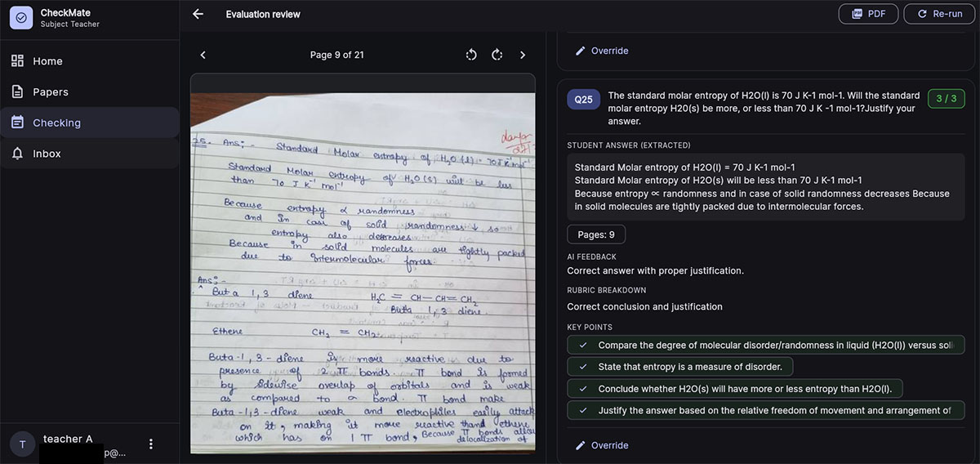Go back using the left arrow
Image resolution: width=980 pixels, height=464 pixels.
pyautogui.click(x=198, y=14)
